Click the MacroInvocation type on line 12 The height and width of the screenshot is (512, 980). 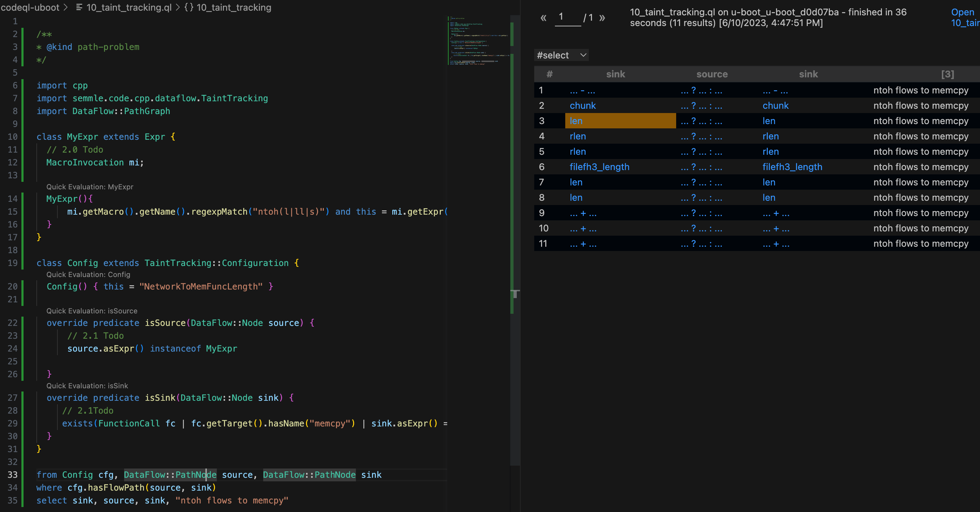pyautogui.click(x=85, y=163)
